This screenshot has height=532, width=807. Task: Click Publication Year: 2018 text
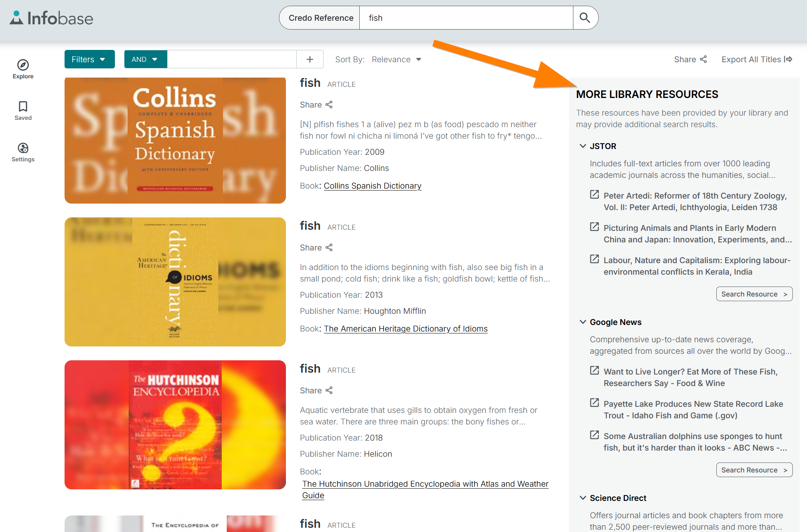tap(341, 438)
